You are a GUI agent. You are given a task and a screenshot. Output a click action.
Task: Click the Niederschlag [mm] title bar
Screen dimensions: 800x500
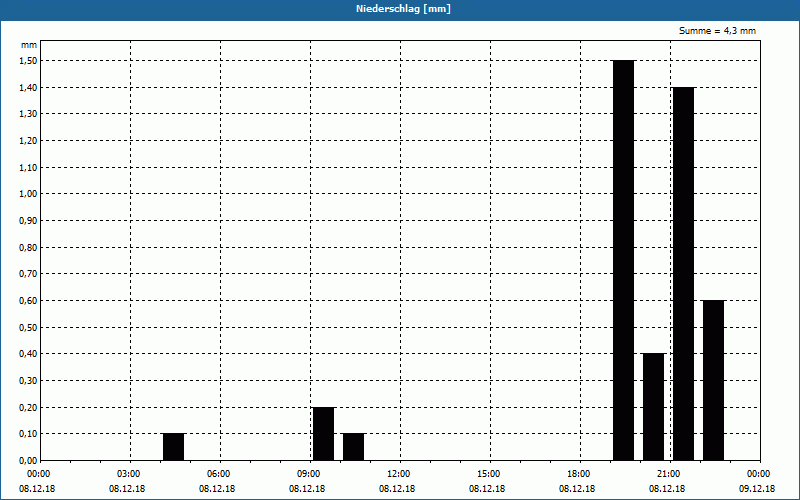400,9
